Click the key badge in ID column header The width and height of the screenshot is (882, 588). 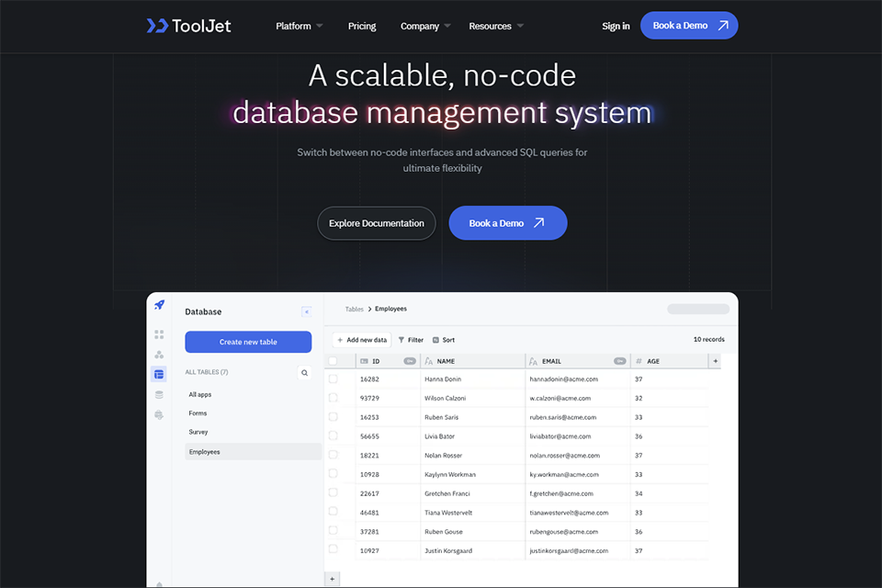pos(410,361)
